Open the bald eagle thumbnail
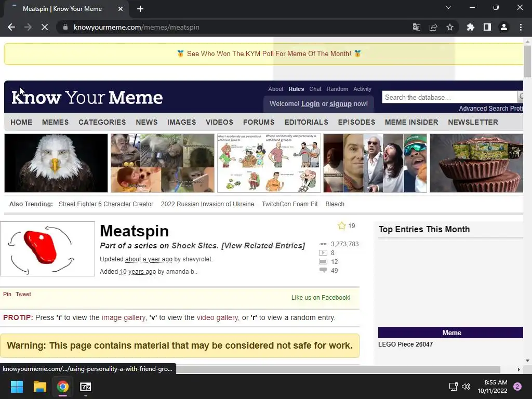The width and height of the screenshot is (532, 399). (x=56, y=163)
